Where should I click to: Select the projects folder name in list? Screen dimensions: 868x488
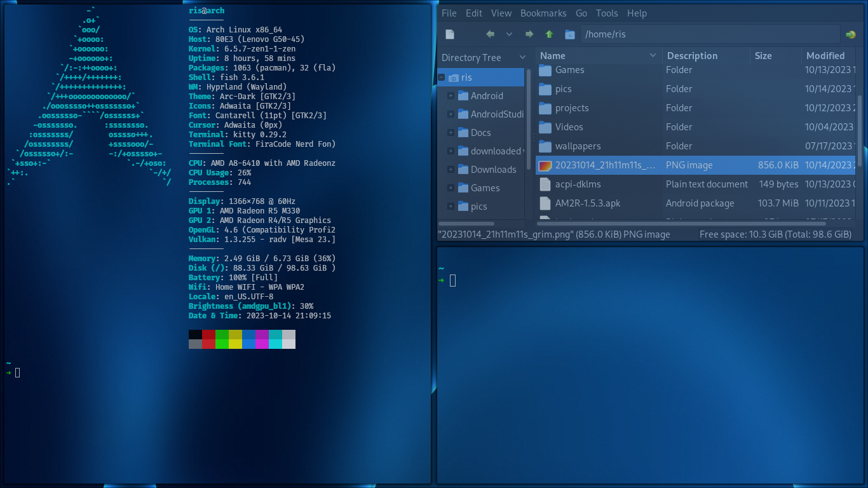click(572, 108)
